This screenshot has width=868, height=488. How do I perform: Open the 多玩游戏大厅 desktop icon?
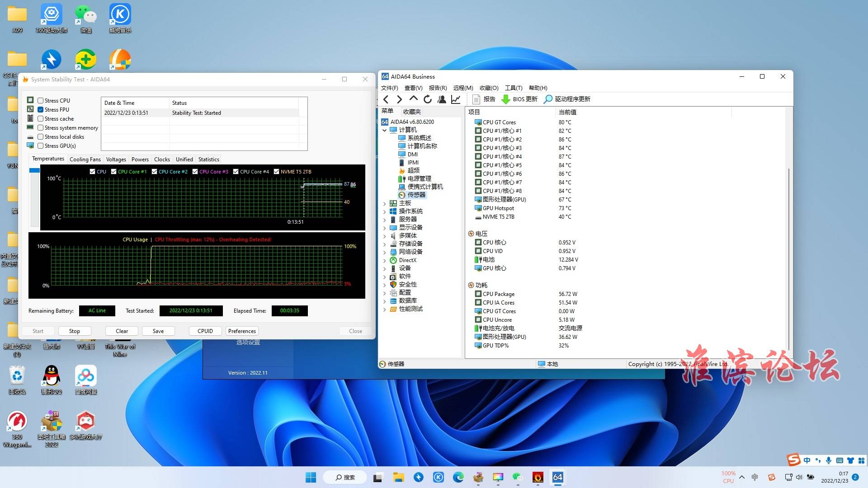[86, 425]
